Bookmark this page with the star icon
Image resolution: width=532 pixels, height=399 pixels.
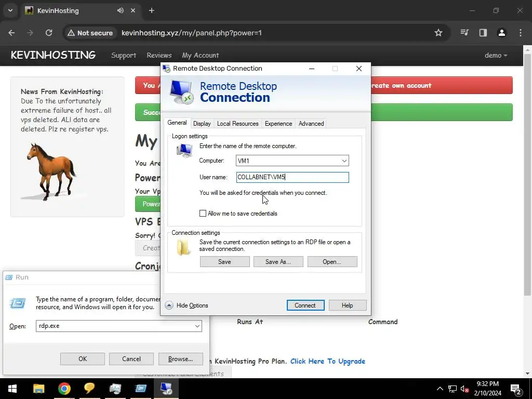[x=438, y=33]
